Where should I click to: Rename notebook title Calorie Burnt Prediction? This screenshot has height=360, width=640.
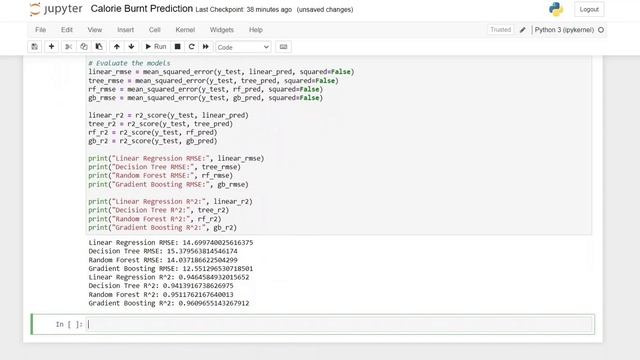142,9
